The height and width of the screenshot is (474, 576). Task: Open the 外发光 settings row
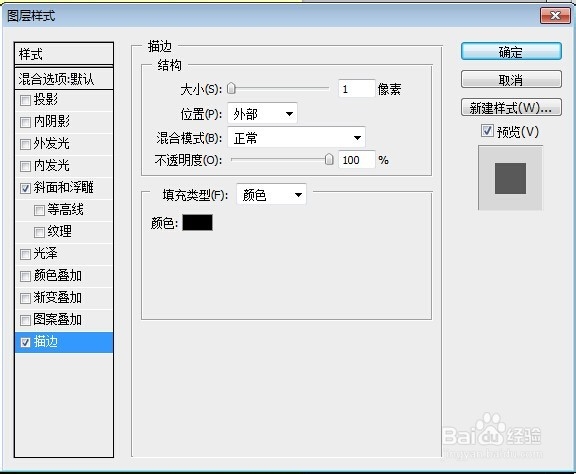point(64,144)
